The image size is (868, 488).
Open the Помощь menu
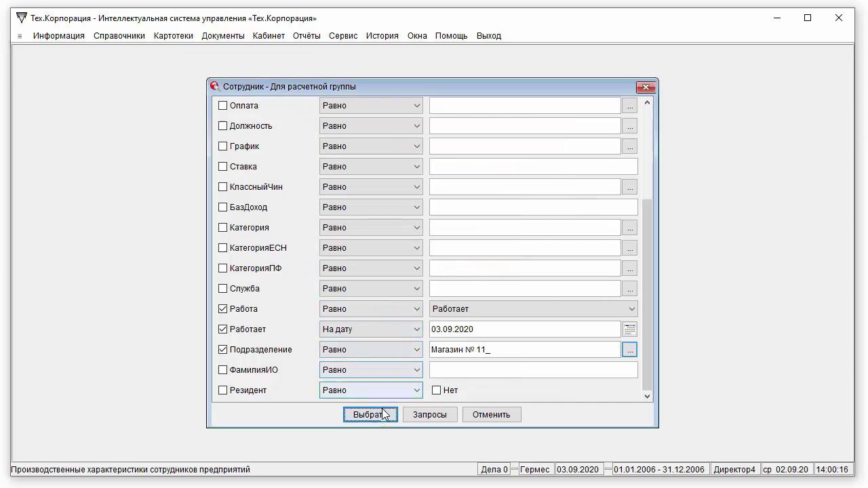tap(452, 36)
